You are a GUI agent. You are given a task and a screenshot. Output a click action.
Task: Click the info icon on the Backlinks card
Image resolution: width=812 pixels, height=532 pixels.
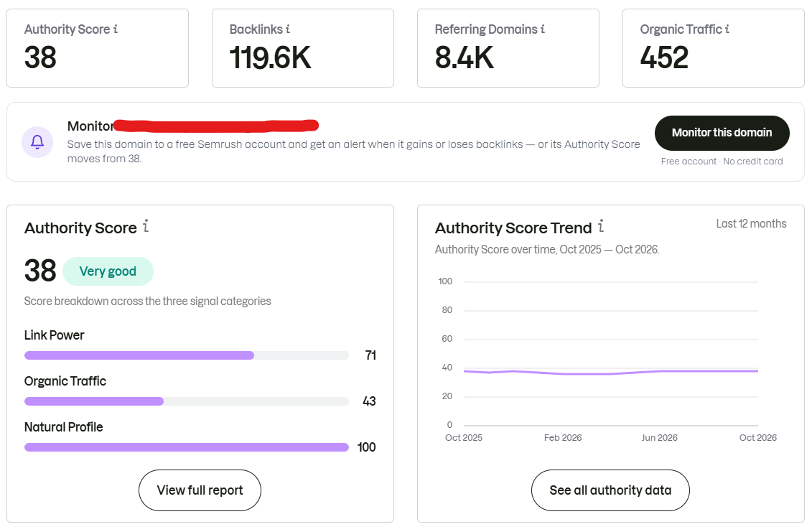click(288, 29)
